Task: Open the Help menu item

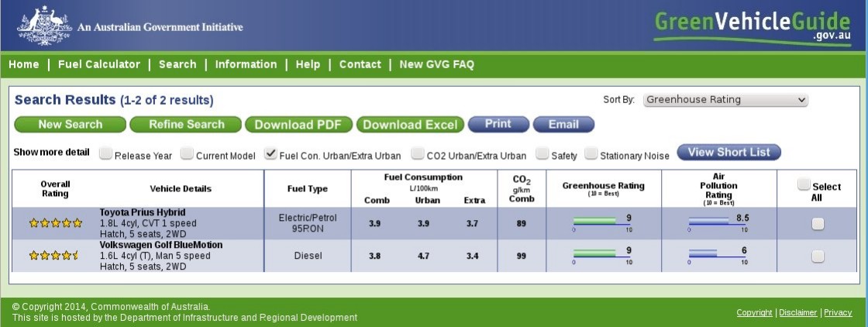Action: tap(308, 64)
